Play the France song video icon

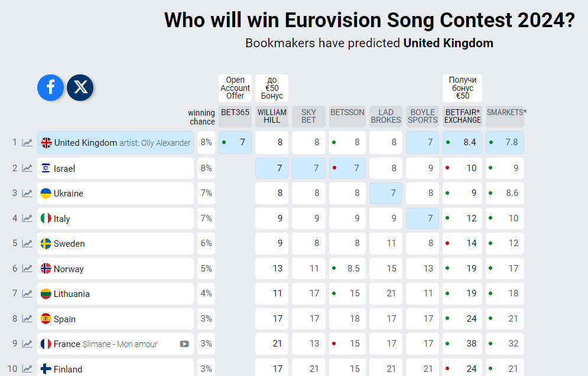coord(184,344)
